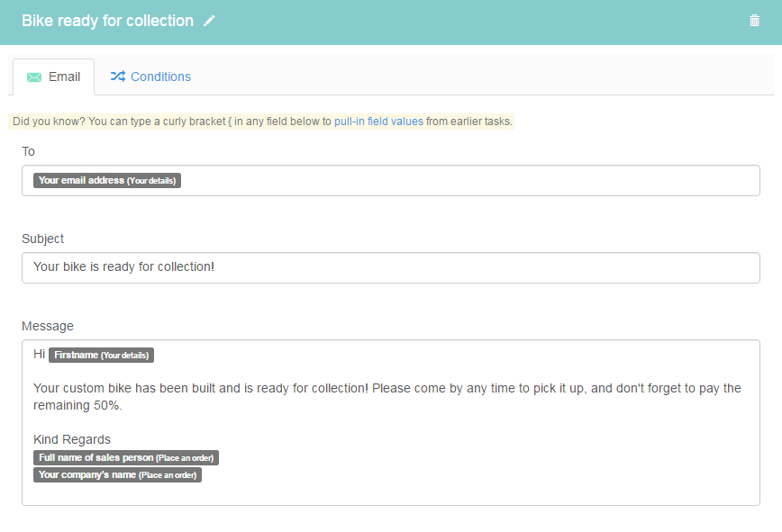
Task: Select the Firstname field tag in message
Action: tap(101, 356)
